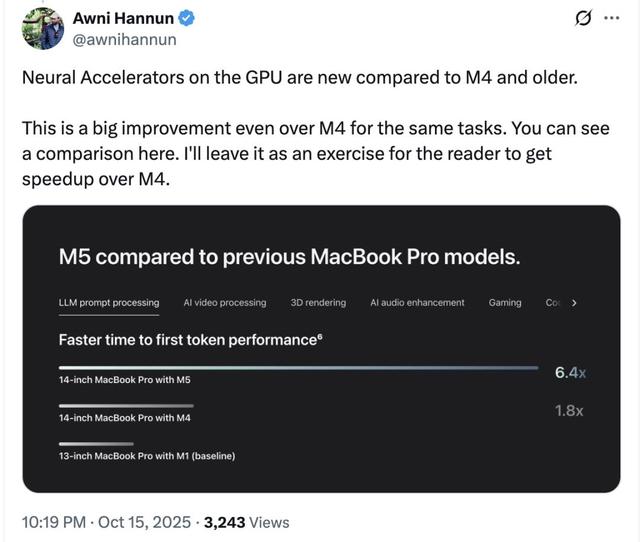Click the 6.4x speedup value

[570, 373]
